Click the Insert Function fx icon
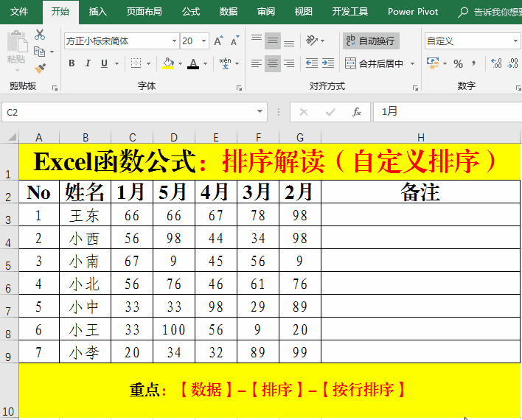 click(357, 112)
